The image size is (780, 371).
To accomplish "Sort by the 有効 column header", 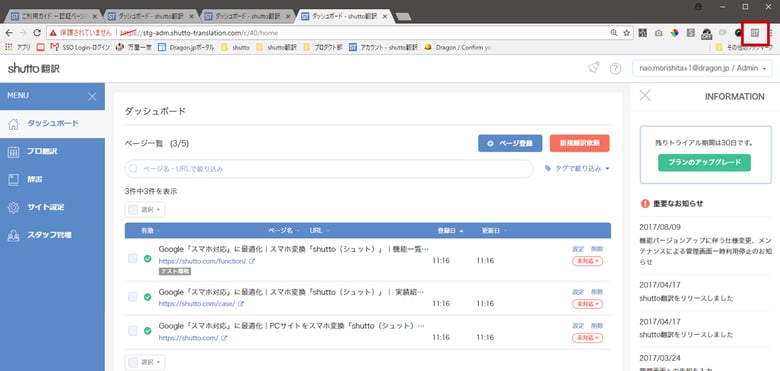I will click(x=151, y=231).
